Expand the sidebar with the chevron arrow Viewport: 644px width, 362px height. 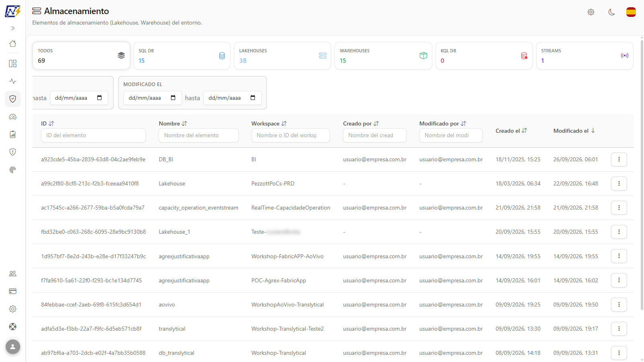pos(13,28)
